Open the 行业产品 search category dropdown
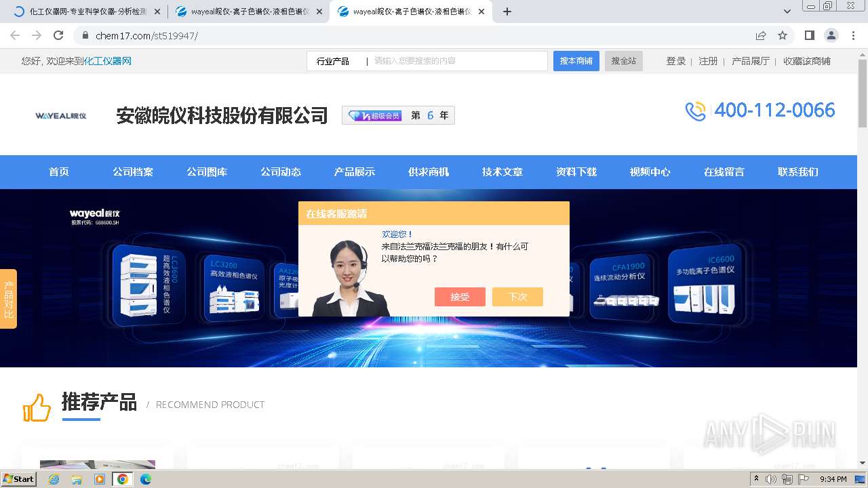868x488 pixels. [333, 61]
